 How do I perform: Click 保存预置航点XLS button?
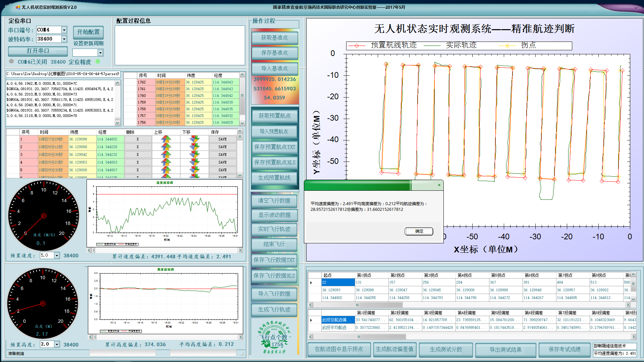(274, 162)
